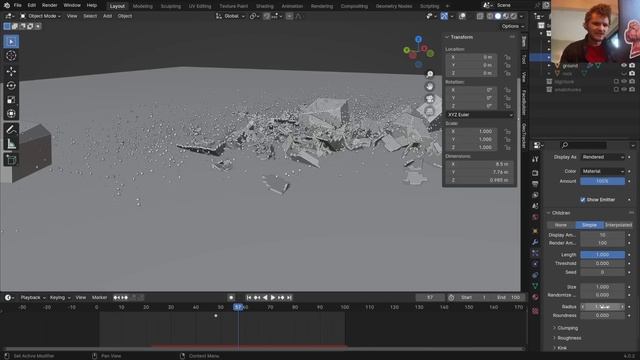The height and width of the screenshot is (360, 640).
Task: Switch to the Geometry Nodes workspace tab
Action: [393, 6]
